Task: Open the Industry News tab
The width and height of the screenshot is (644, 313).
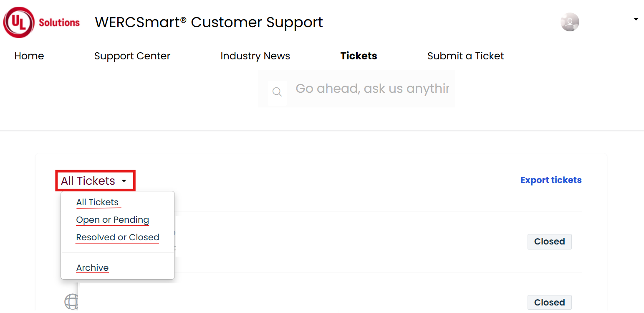Action: pos(255,56)
